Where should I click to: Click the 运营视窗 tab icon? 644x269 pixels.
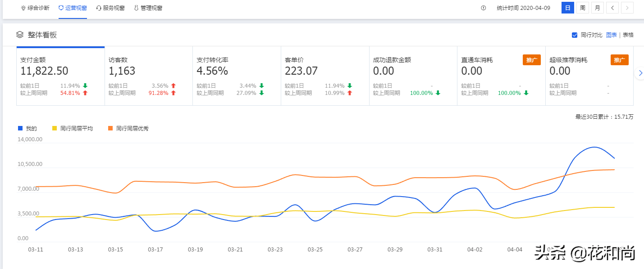[x=61, y=8]
